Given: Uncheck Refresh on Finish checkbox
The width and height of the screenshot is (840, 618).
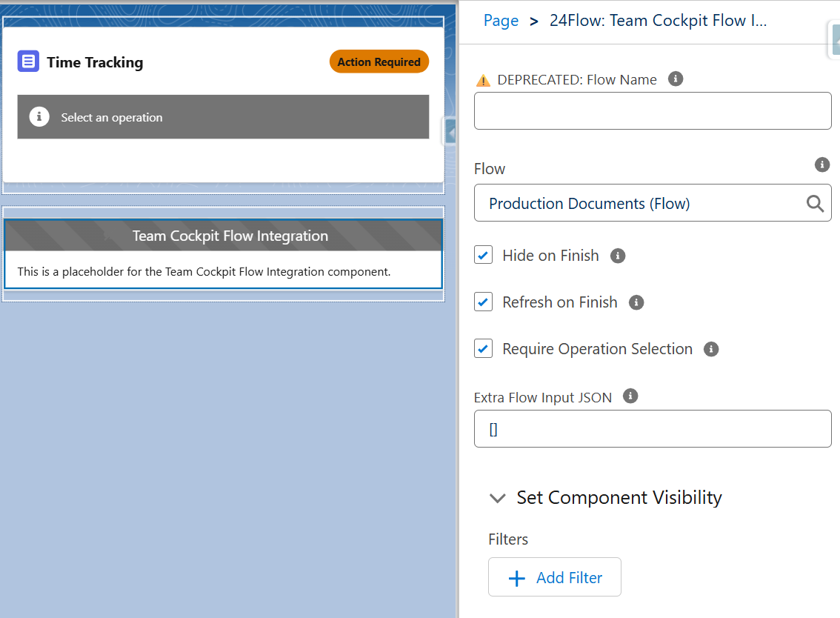Looking at the screenshot, I should 483,302.
